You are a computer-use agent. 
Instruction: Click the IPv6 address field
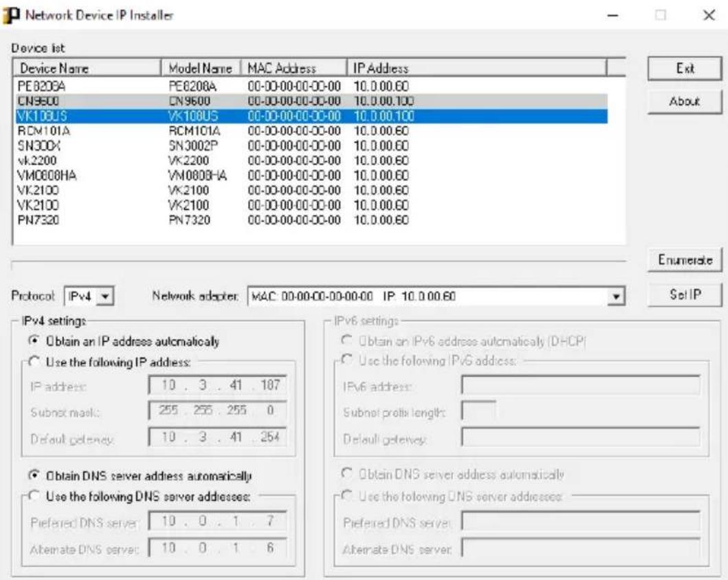point(580,385)
